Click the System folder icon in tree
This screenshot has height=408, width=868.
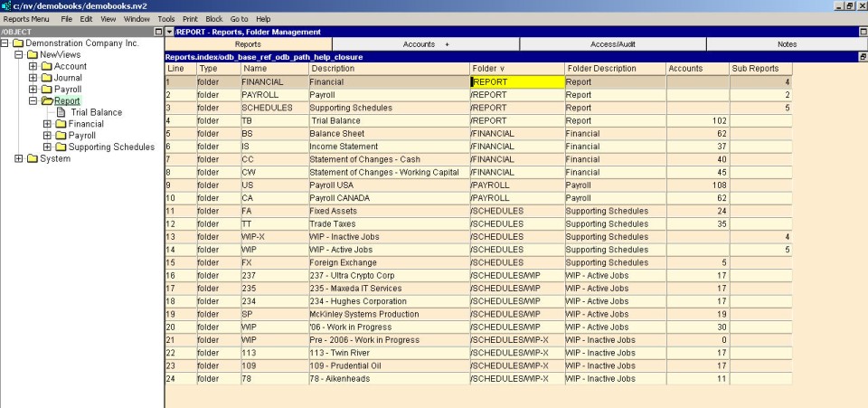click(32, 158)
